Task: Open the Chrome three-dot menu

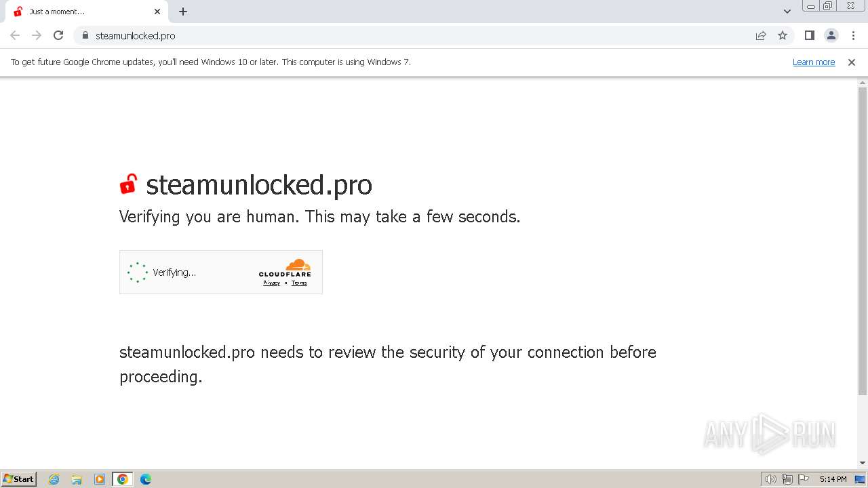Action: click(x=853, y=35)
